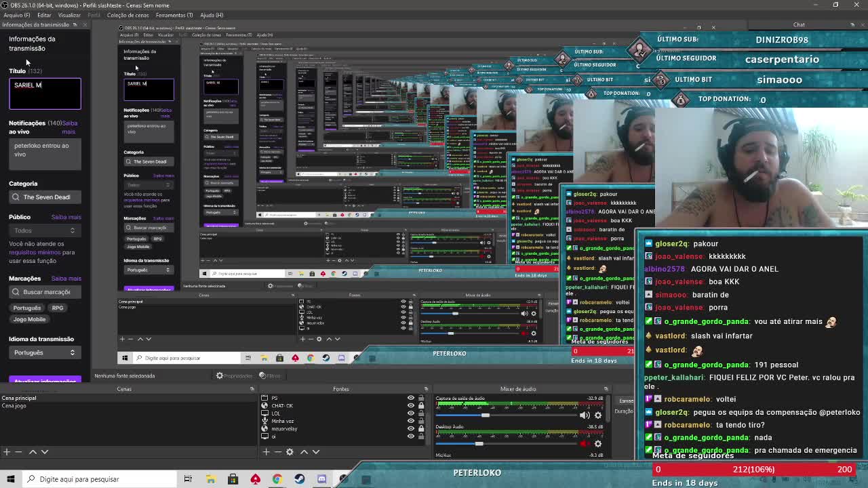Adjust Captura de saída de áudio volume slider

coord(485,415)
